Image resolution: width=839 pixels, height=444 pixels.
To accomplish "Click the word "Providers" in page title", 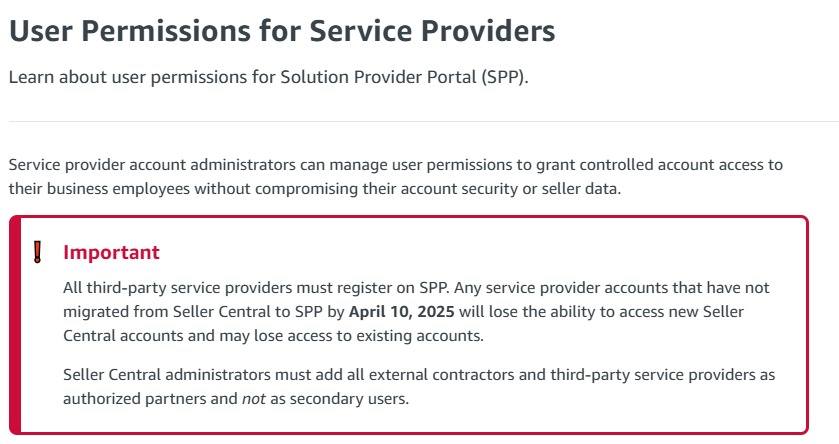I will (x=487, y=30).
